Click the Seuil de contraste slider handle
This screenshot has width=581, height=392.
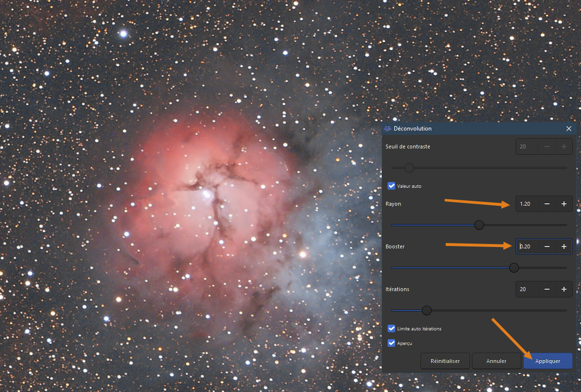click(409, 168)
